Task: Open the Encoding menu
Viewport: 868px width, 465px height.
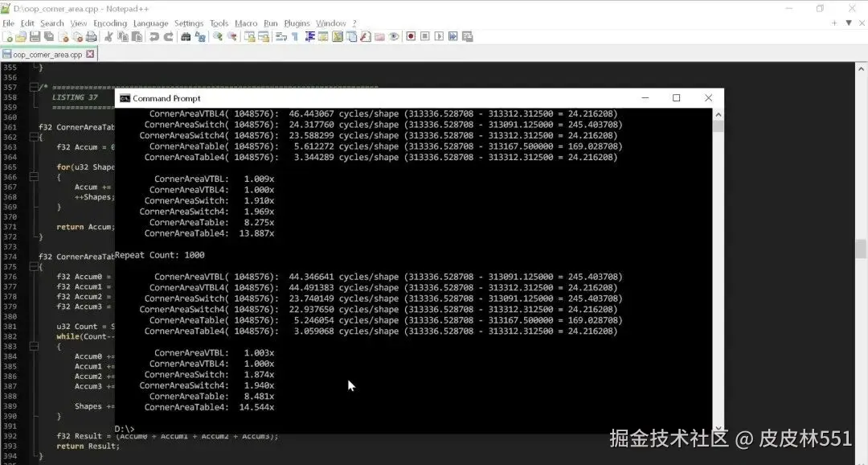Action: 110,23
